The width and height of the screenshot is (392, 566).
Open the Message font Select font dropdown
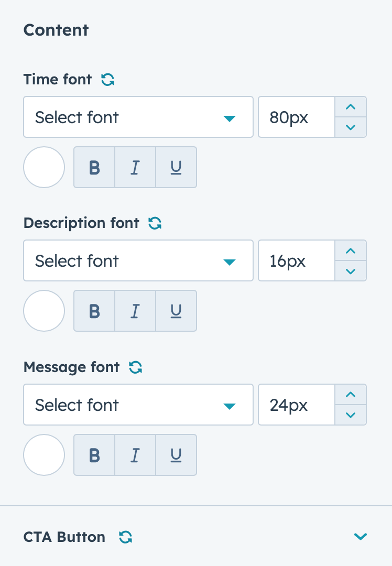coord(138,405)
